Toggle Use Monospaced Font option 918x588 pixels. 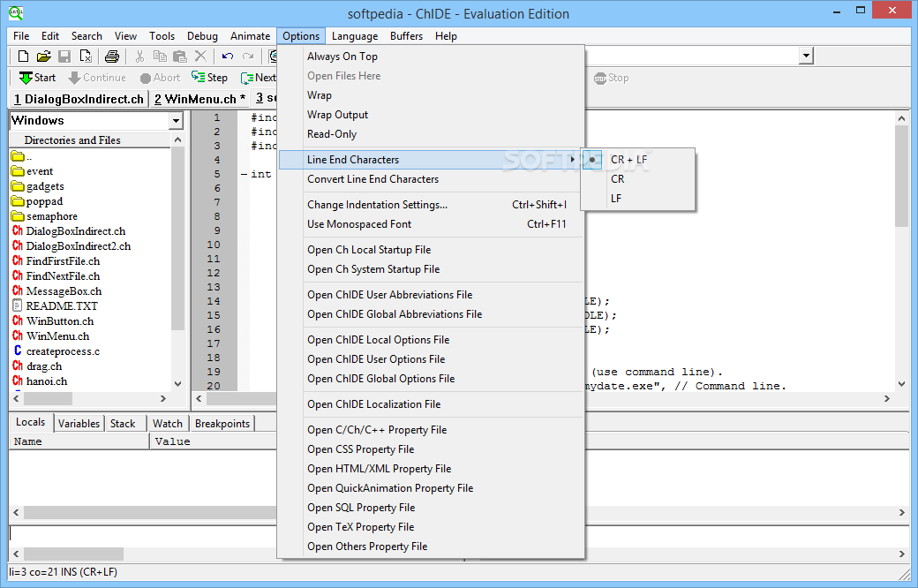click(x=431, y=223)
